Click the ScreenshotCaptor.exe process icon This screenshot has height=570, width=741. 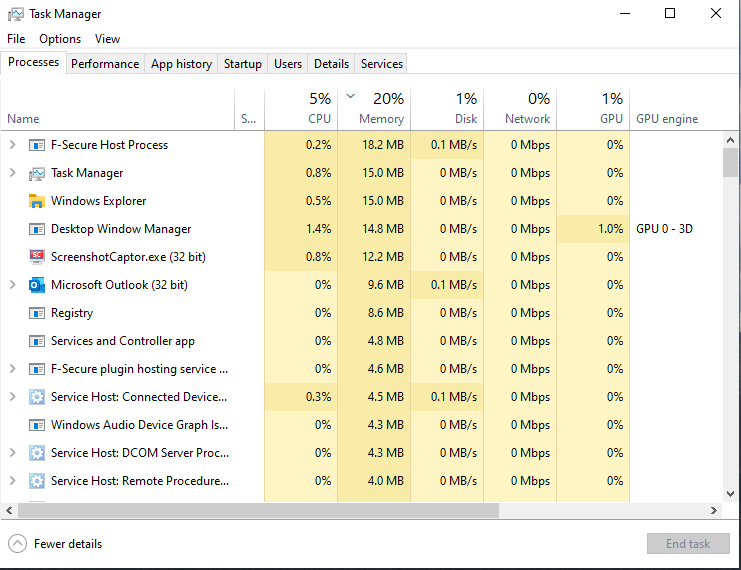pos(37,257)
